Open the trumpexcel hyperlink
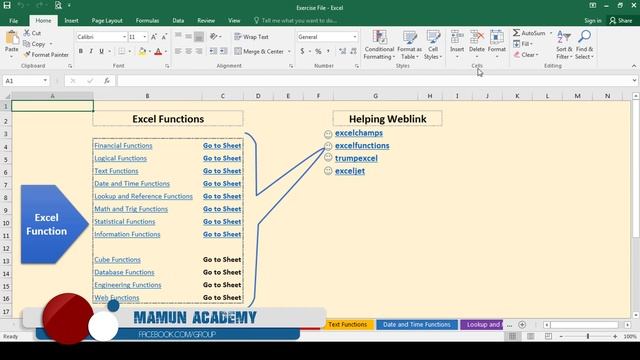The height and width of the screenshot is (360, 640). (356, 158)
